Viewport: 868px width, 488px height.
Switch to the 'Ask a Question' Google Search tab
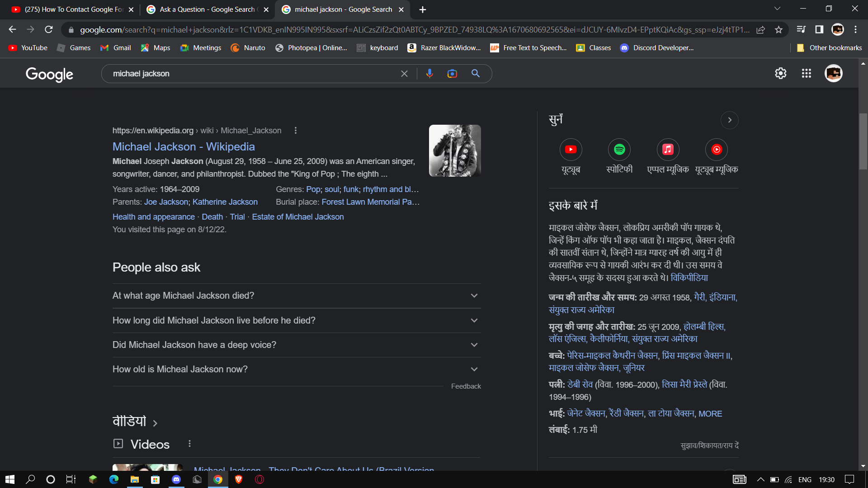[206, 9]
